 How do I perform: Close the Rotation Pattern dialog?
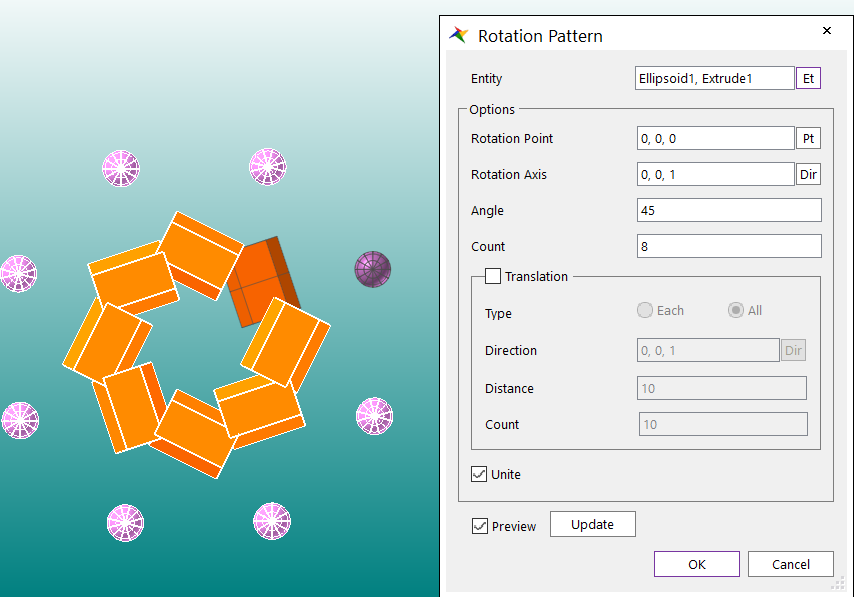point(827,31)
